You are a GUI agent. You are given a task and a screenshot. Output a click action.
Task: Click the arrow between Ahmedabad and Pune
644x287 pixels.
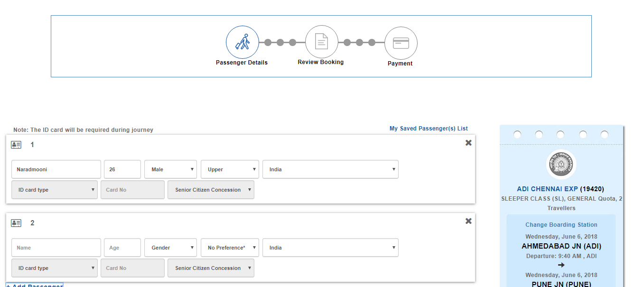561,265
